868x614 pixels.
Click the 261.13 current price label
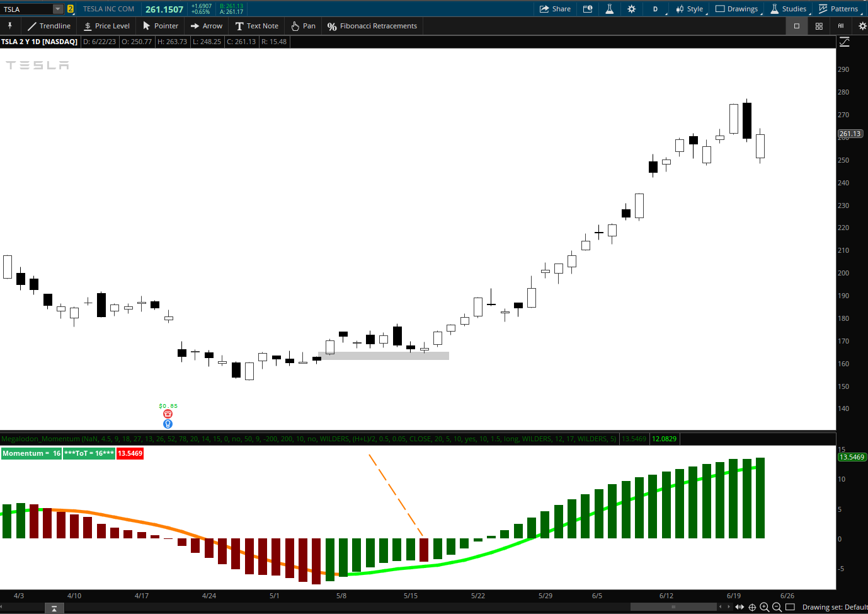[850, 134]
